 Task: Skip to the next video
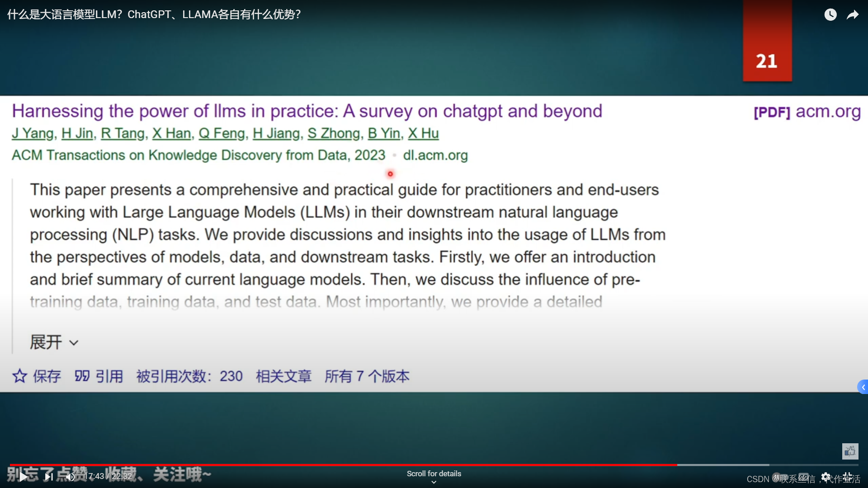49,476
